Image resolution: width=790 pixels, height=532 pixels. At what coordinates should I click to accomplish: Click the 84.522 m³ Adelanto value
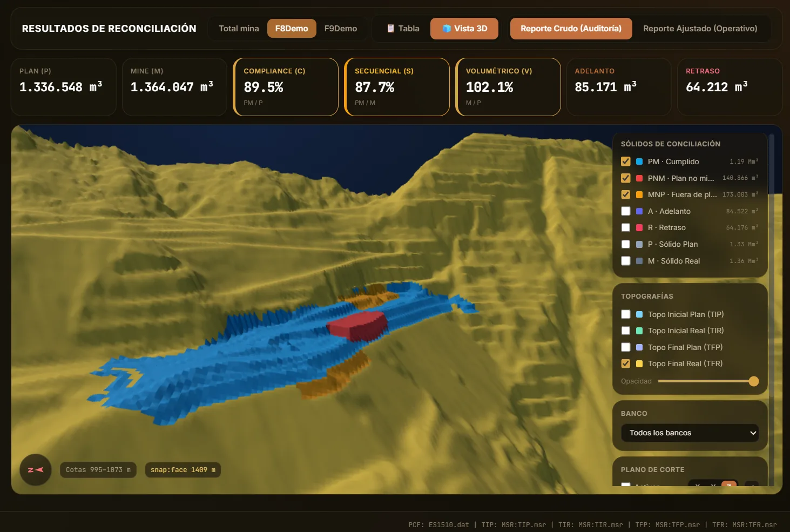point(742,211)
